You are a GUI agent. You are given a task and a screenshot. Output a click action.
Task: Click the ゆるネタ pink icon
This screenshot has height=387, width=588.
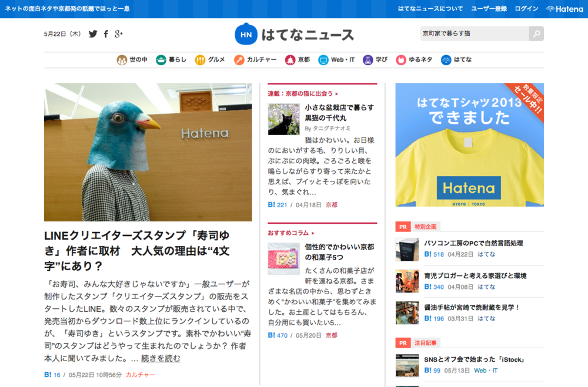401,59
